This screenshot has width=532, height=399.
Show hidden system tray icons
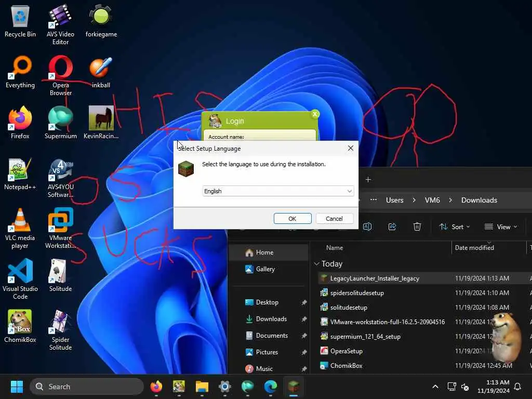coord(435,387)
